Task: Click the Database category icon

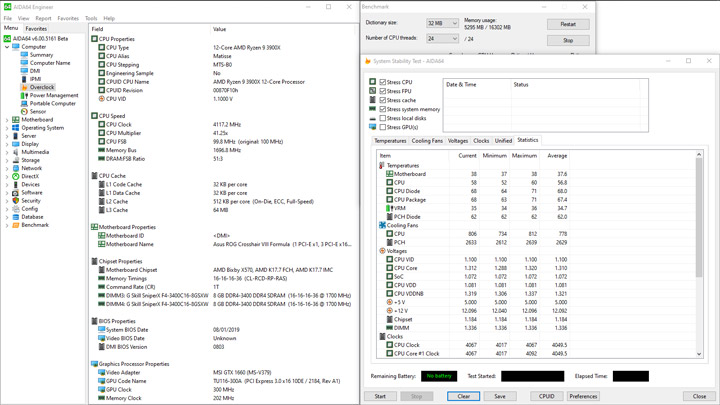Action: coord(16,217)
